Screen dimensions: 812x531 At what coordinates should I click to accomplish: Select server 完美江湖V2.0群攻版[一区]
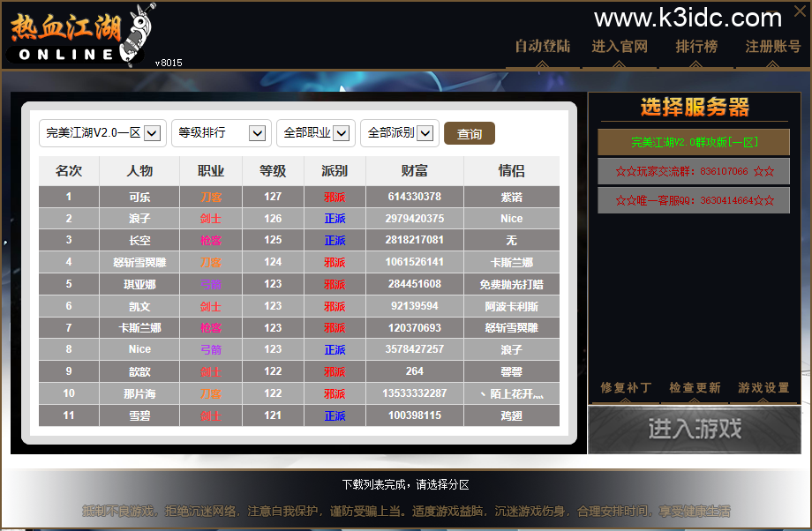[x=693, y=141]
